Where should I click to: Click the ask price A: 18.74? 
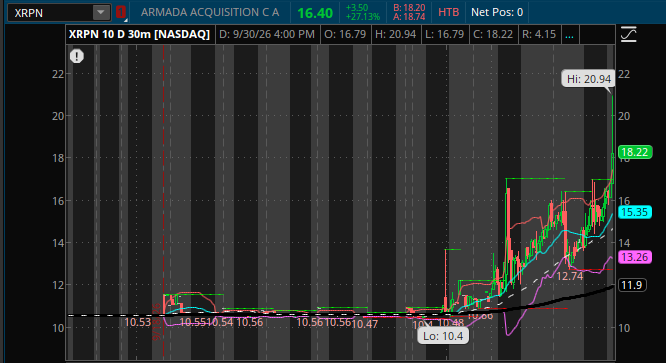(x=409, y=17)
